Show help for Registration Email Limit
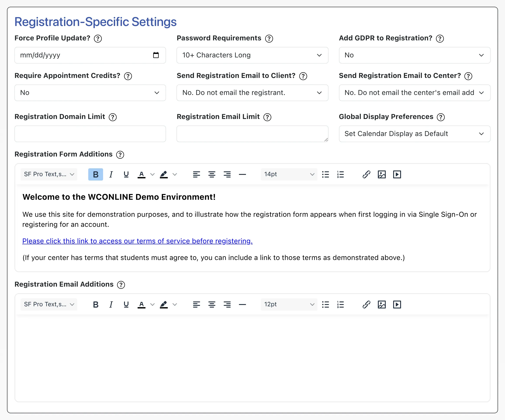The width and height of the screenshot is (505, 420). click(267, 117)
